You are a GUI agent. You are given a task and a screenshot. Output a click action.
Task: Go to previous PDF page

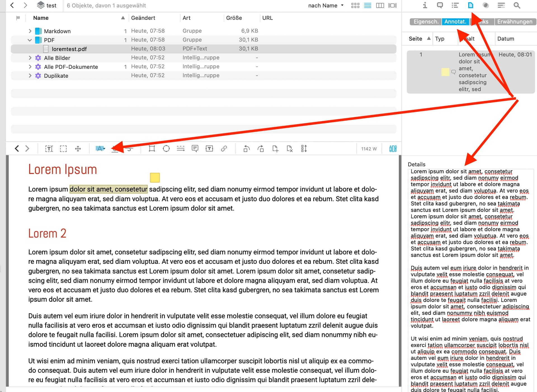[x=17, y=148]
